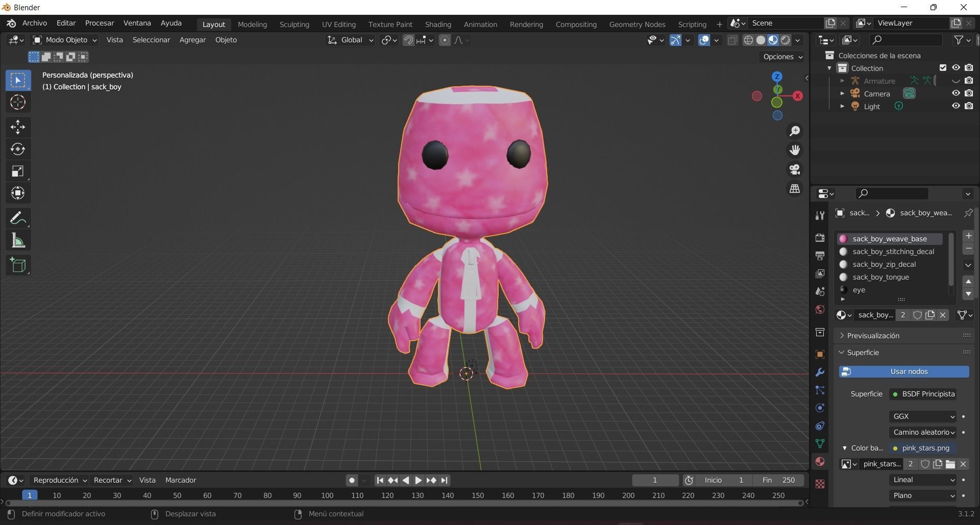Image resolution: width=980 pixels, height=525 pixels.
Task: Collapse the Collection tree item
Action: click(x=829, y=68)
